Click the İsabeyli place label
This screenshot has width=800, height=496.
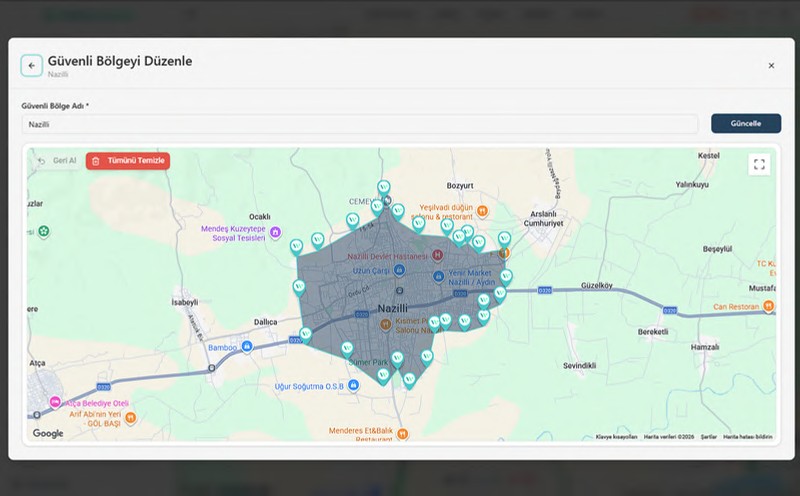tap(185, 302)
